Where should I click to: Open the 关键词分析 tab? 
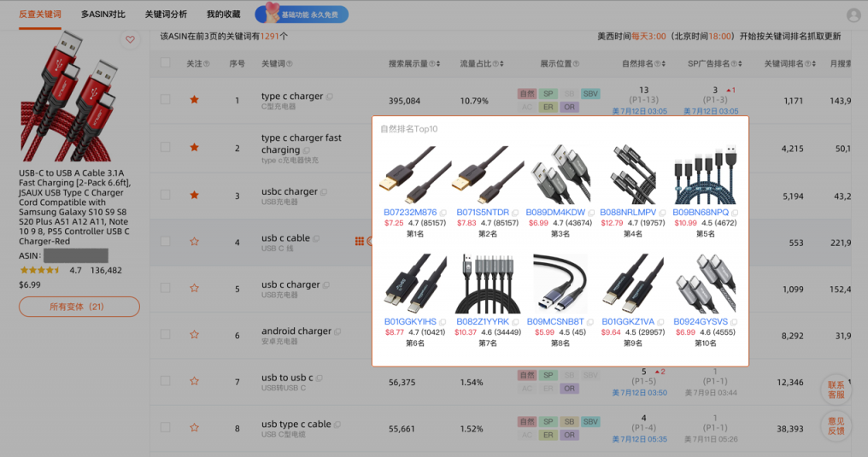pyautogui.click(x=166, y=15)
